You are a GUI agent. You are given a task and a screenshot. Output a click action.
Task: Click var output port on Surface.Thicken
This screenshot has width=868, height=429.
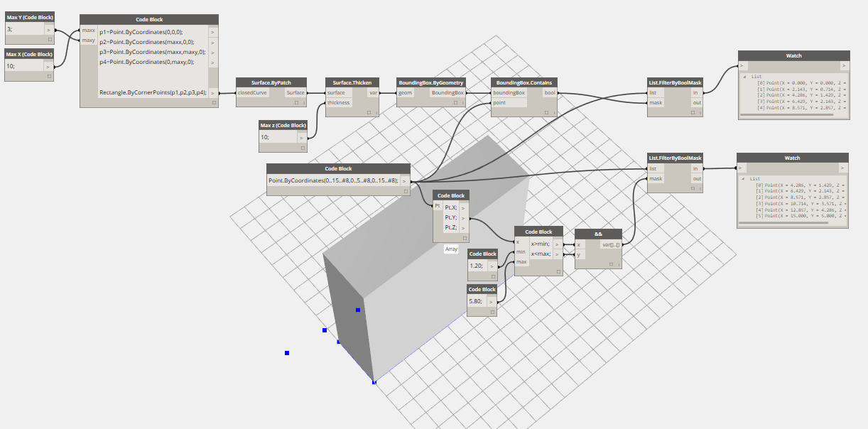point(372,92)
